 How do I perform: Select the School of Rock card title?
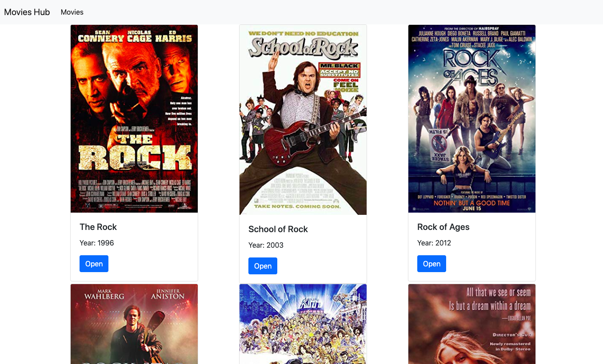[278, 229]
